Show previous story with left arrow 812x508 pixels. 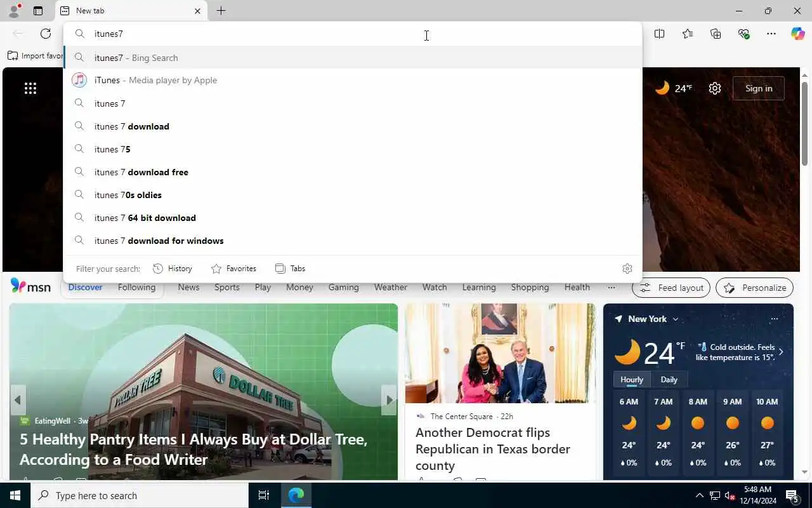[x=18, y=400]
